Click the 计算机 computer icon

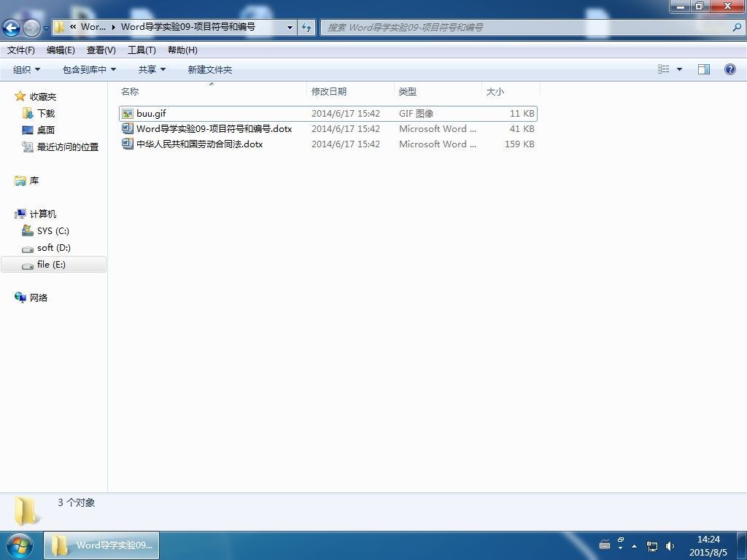20,214
